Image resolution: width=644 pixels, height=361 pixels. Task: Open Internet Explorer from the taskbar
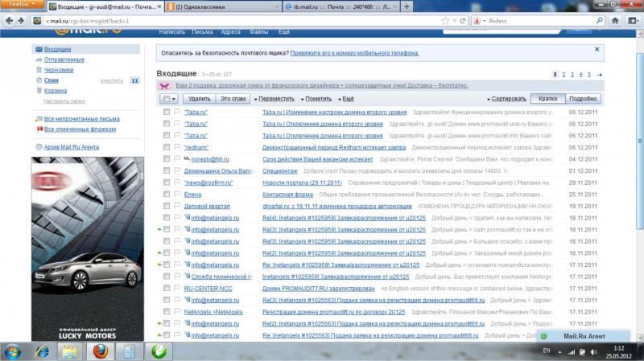[42, 351]
